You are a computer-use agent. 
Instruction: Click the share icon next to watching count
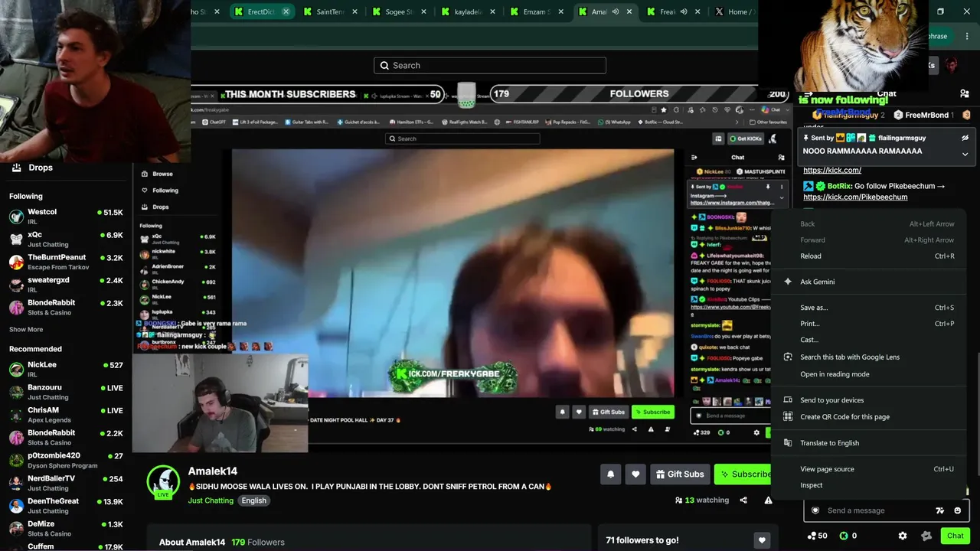pos(743,500)
